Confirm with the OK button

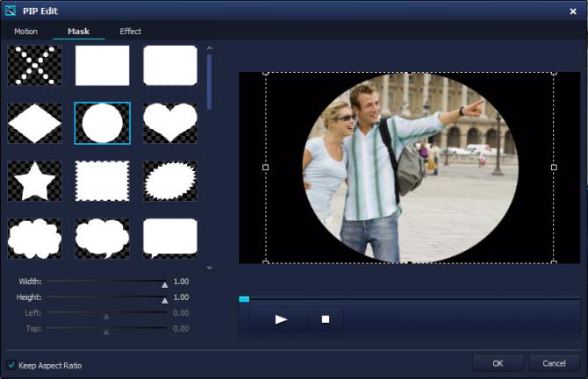(x=498, y=363)
